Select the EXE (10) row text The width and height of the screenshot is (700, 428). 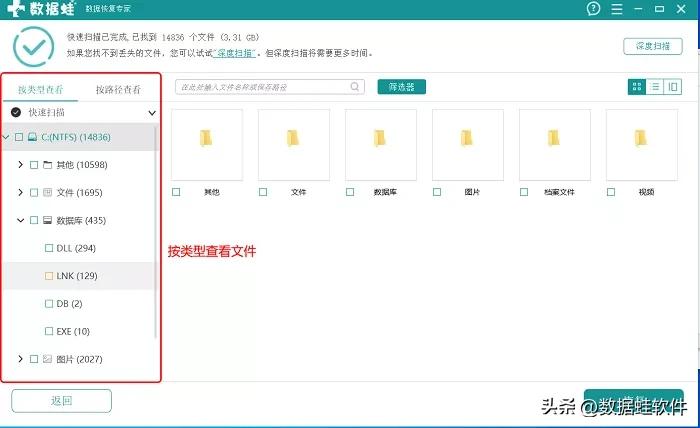tap(73, 331)
